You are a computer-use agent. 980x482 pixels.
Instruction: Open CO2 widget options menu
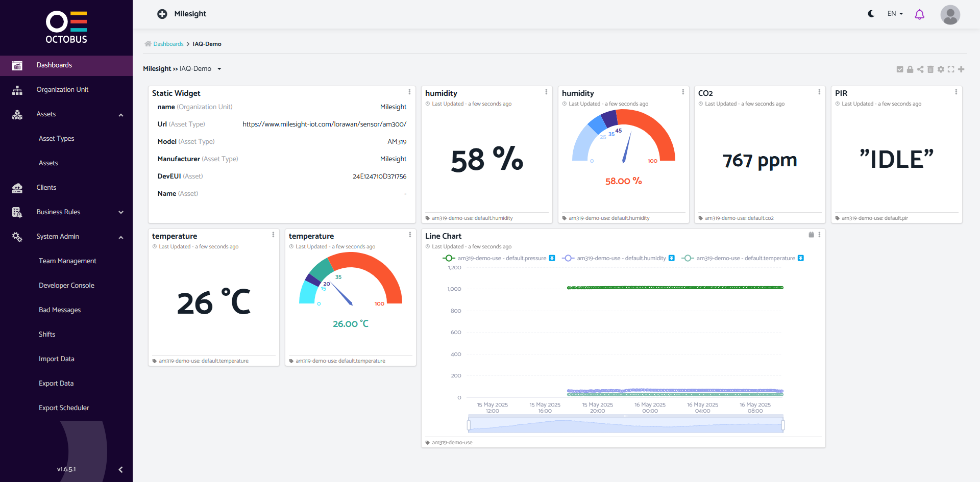coord(819,92)
